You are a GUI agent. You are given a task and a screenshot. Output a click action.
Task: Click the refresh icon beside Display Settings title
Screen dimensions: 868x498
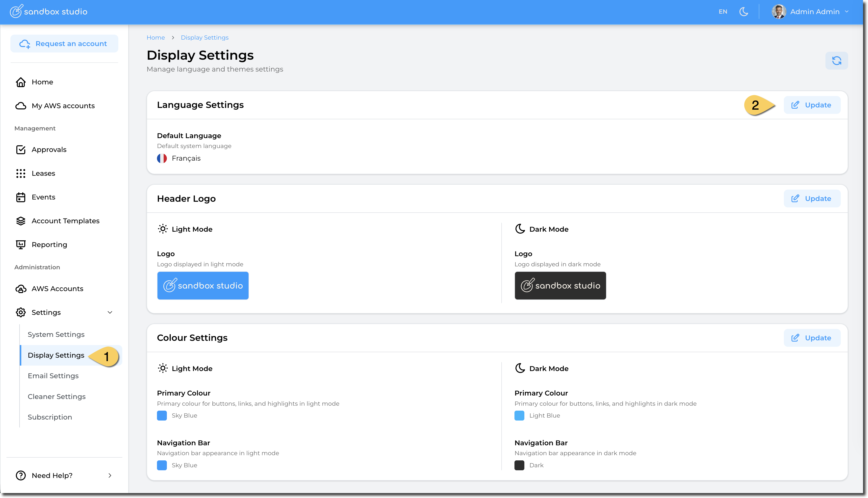(x=836, y=61)
